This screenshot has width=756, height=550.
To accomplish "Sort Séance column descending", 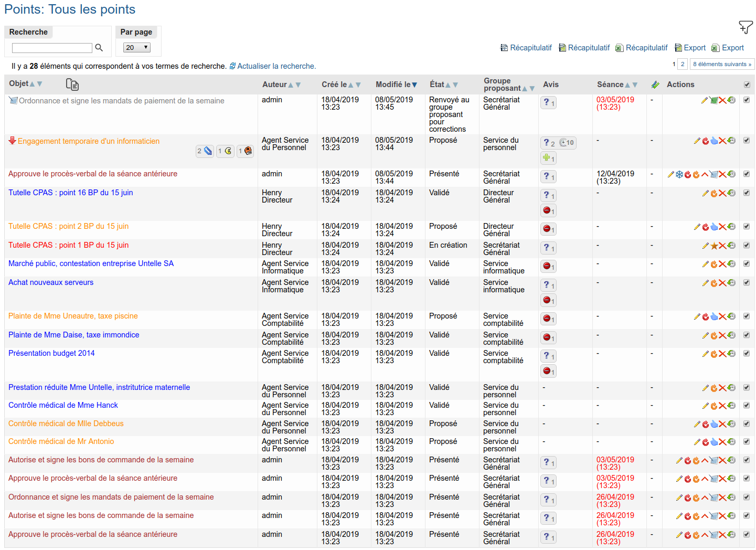I will [x=635, y=85].
